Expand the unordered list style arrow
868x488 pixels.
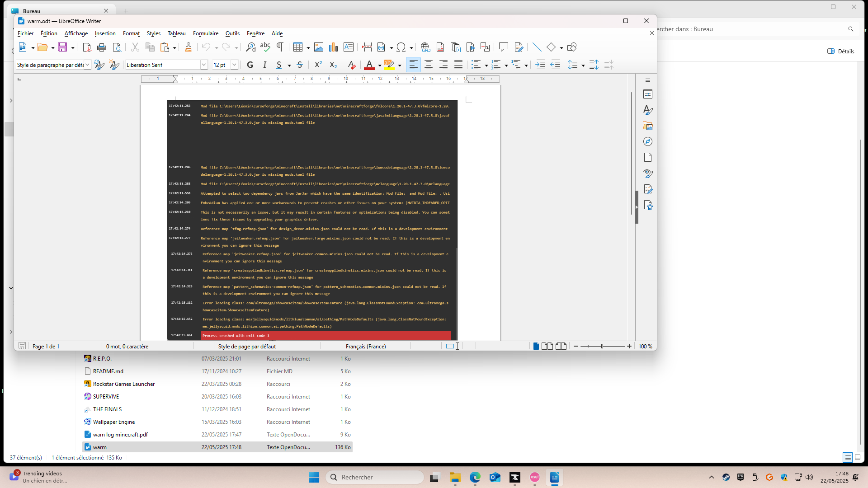tap(486, 66)
